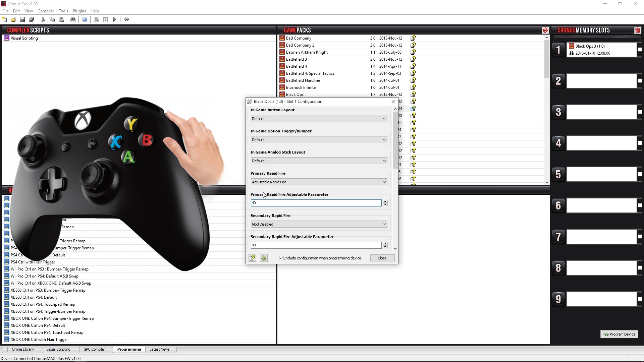Switch to the GPC Compiler tab
This screenshot has height=362, width=644.
(x=94, y=349)
